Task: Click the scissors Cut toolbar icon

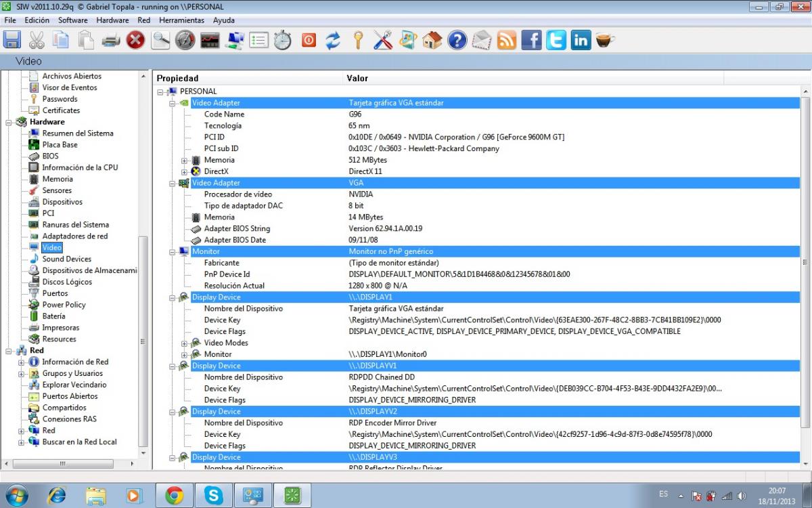Action: (37, 40)
